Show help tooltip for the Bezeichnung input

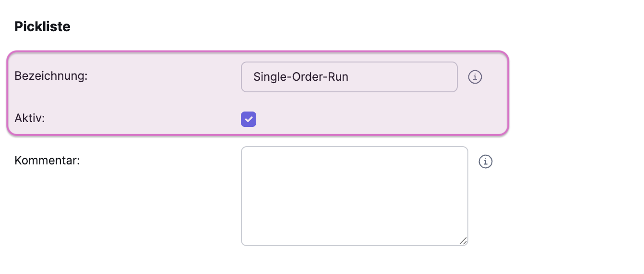pyautogui.click(x=475, y=77)
